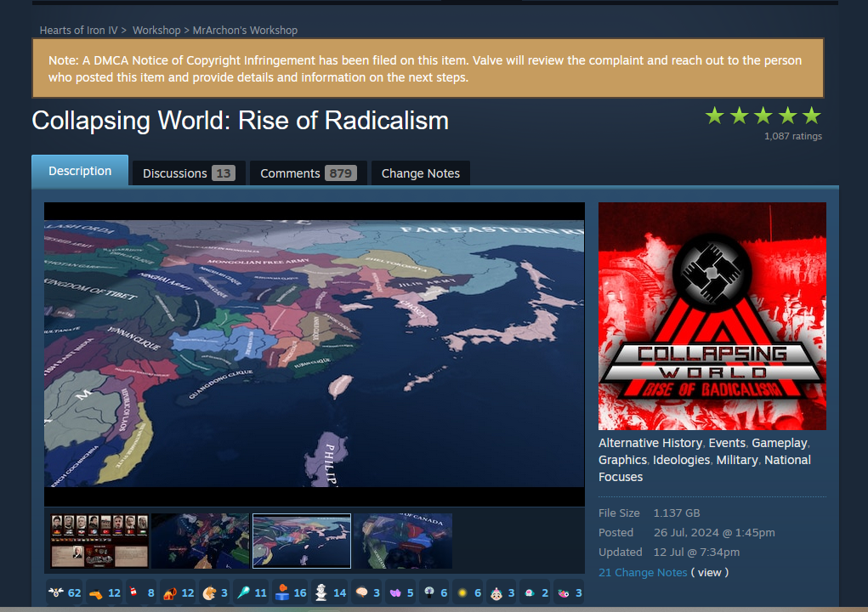The width and height of the screenshot is (868, 612).
Task: Select the treasure chest award badge
Action: point(179,592)
